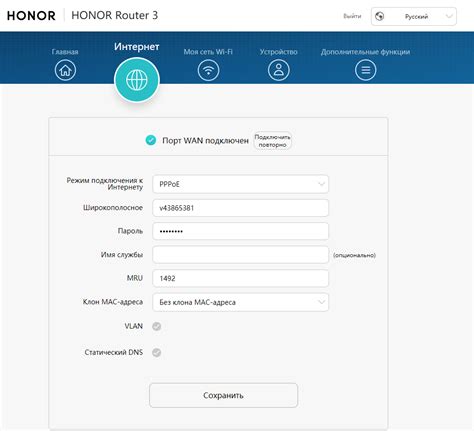Switch to the Интернет tab label

137,47
